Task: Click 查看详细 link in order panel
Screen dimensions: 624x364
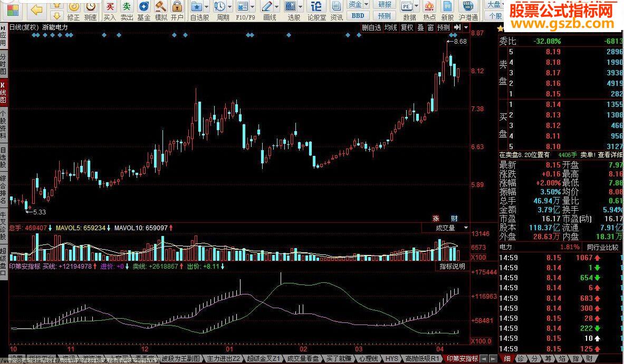Action: tap(609, 154)
